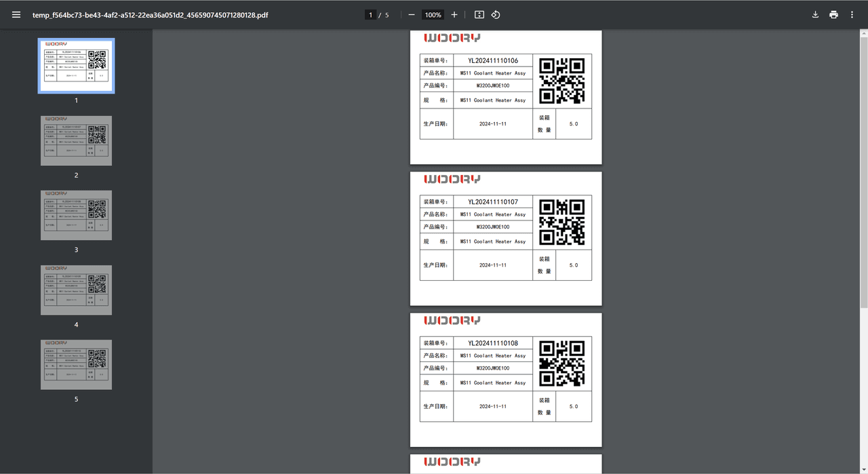Edit the current page number field
Viewport: 868px width, 474px height.
370,15
